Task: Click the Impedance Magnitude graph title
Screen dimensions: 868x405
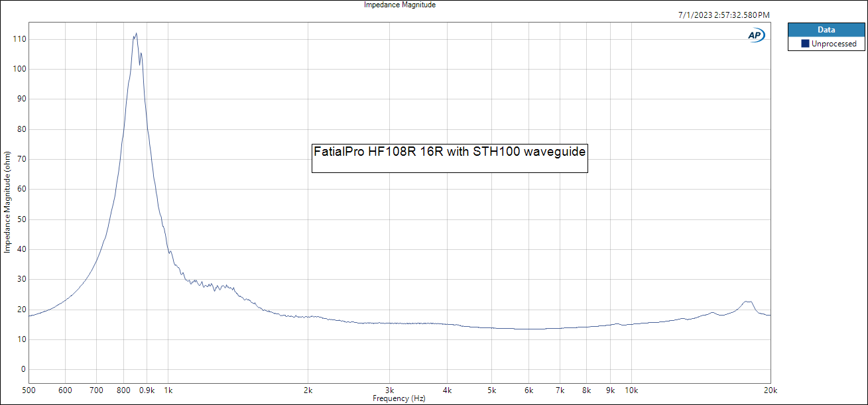Action: (400, 5)
